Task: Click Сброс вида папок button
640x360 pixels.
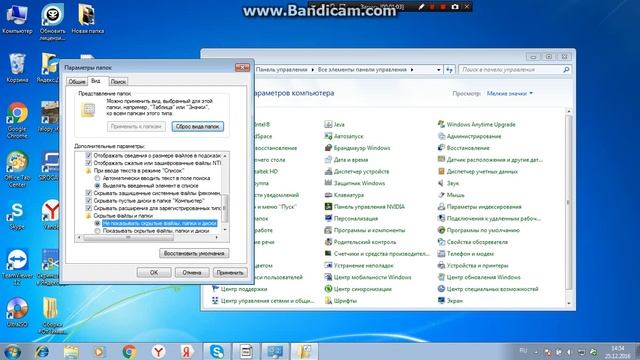Action: (x=198, y=127)
